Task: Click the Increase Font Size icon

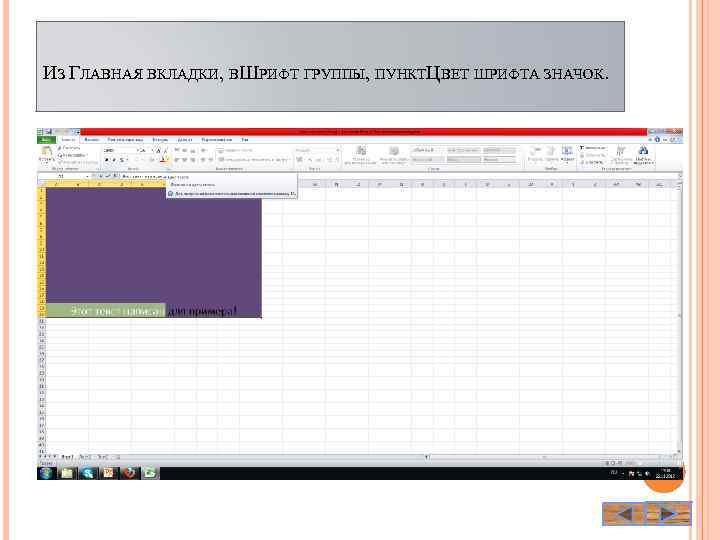Action: [158, 151]
